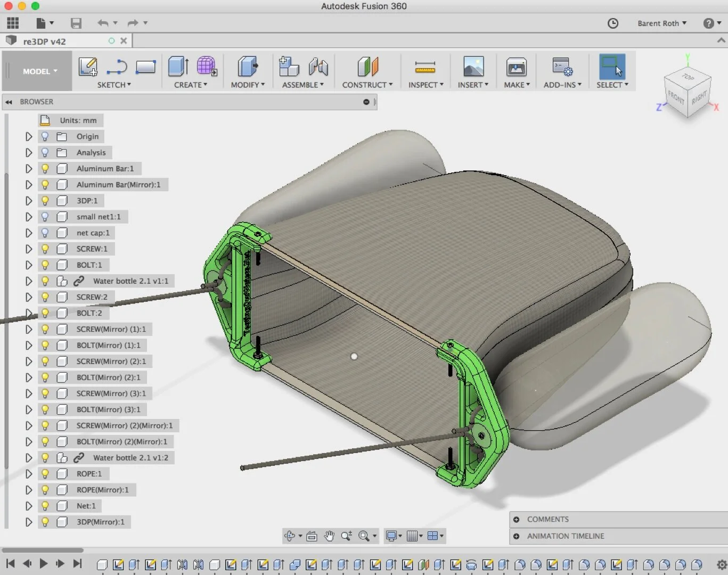Open the SKETCH menu
This screenshot has height=575, width=728.
[114, 85]
